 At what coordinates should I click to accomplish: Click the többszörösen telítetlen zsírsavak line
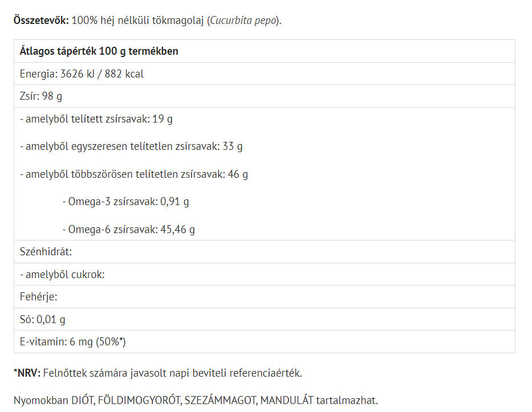point(133,174)
